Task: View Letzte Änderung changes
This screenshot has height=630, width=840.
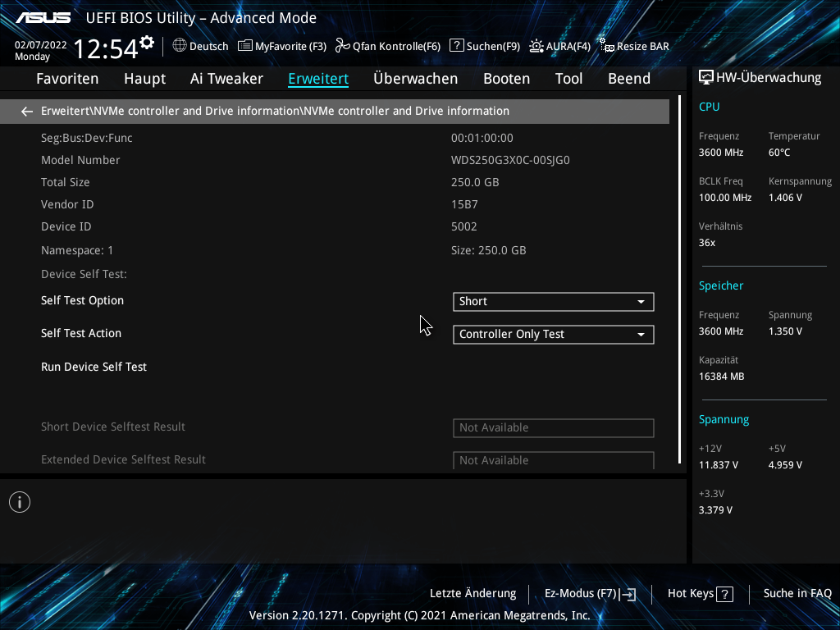Action: (472, 593)
